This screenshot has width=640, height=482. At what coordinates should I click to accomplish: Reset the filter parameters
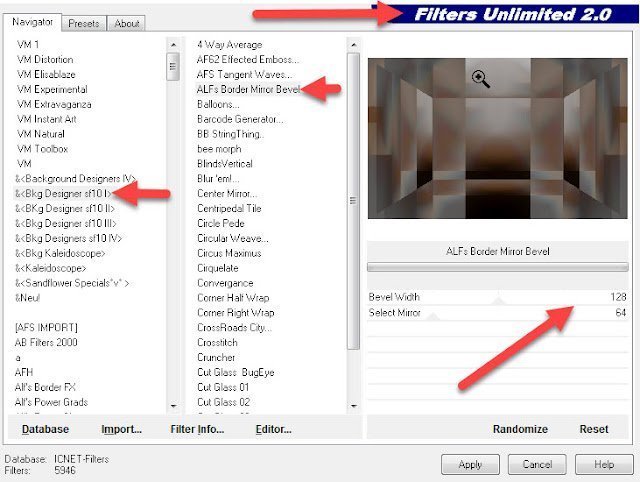pyautogui.click(x=594, y=429)
